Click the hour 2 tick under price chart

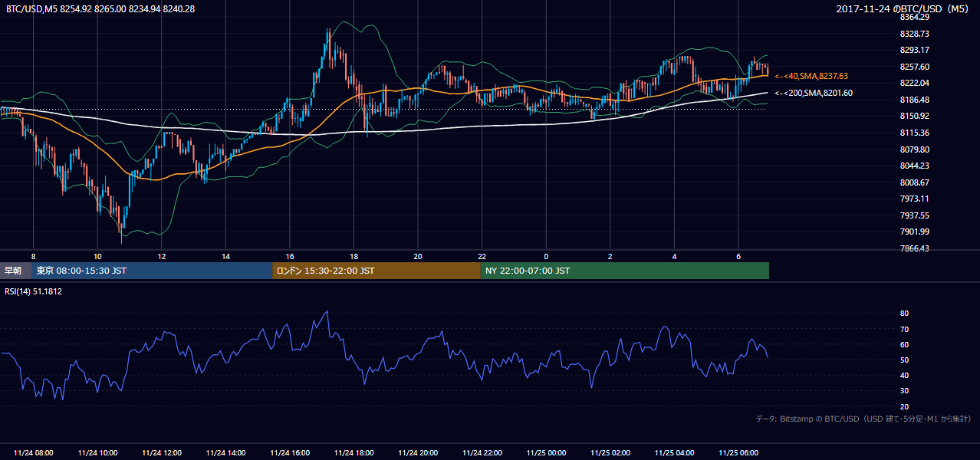(x=610, y=256)
